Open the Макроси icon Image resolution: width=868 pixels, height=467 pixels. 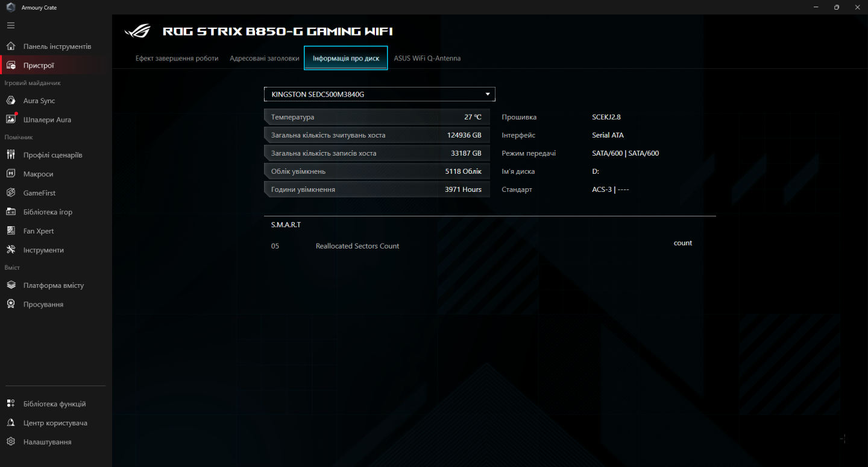coord(11,174)
